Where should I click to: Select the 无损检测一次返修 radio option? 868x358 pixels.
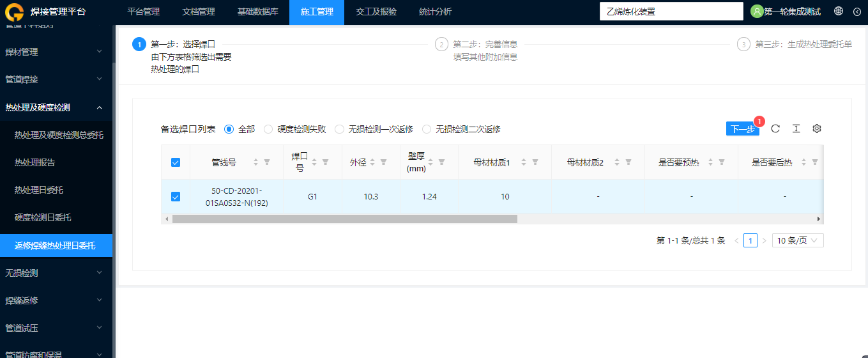point(339,129)
